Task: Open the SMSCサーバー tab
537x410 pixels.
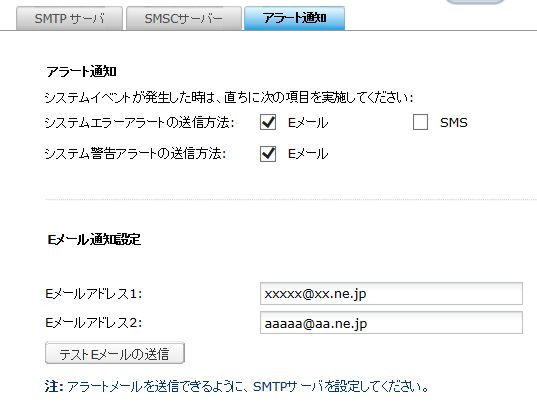Action: click(184, 18)
